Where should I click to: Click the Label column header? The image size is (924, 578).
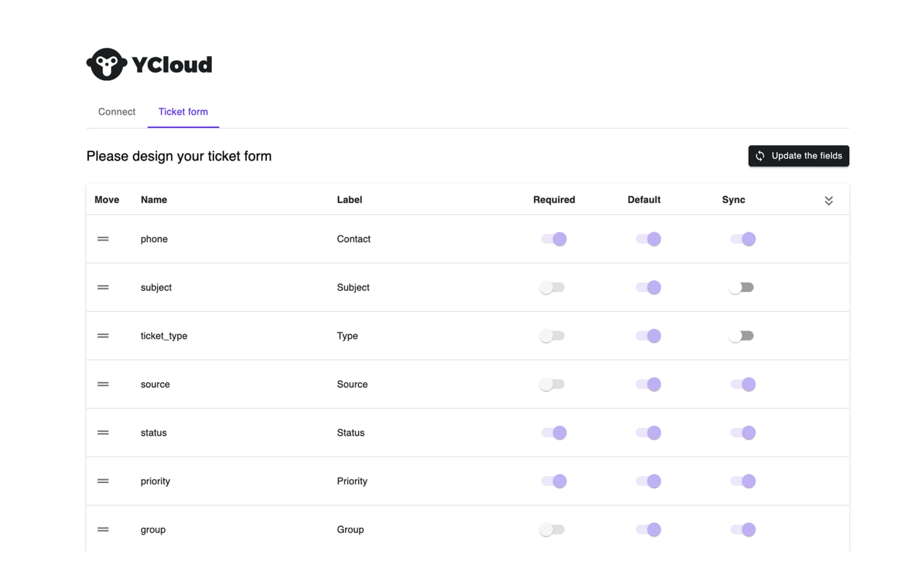click(349, 200)
